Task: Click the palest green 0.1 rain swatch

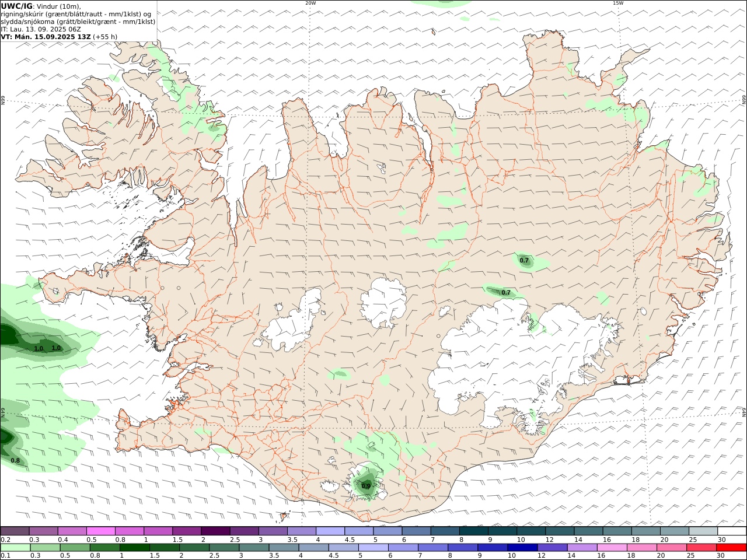Action: (x=16, y=547)
